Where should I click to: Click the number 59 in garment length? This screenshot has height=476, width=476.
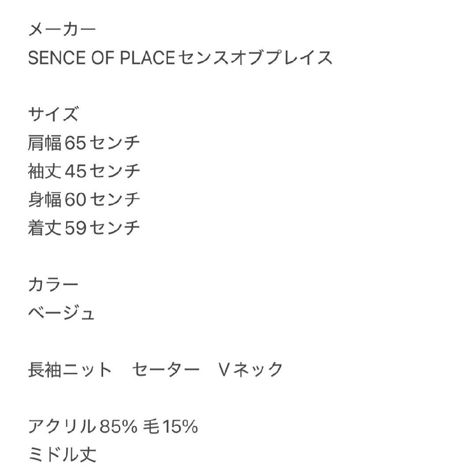tap(76, 228)
